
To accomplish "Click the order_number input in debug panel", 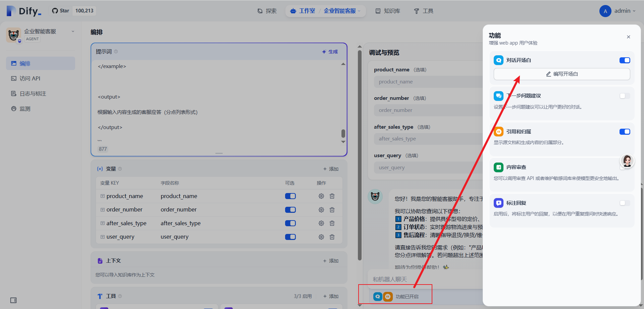I will pos(428,110).
